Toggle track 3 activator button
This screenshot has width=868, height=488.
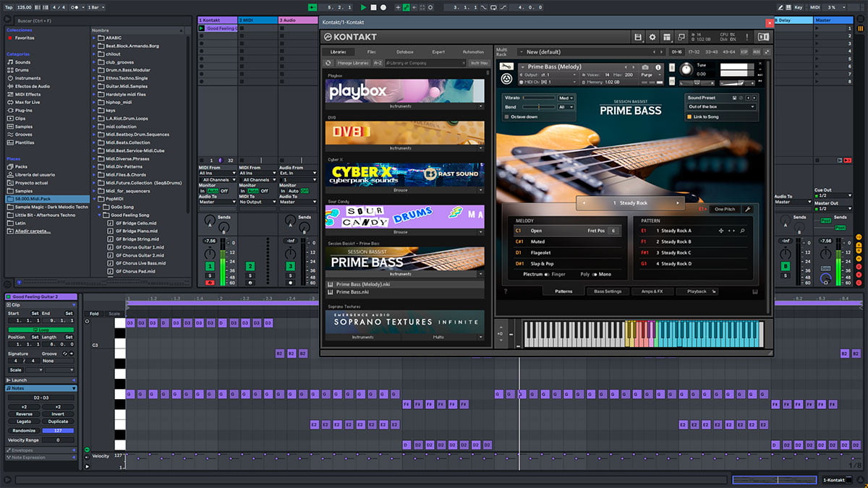tap(290, 267)
